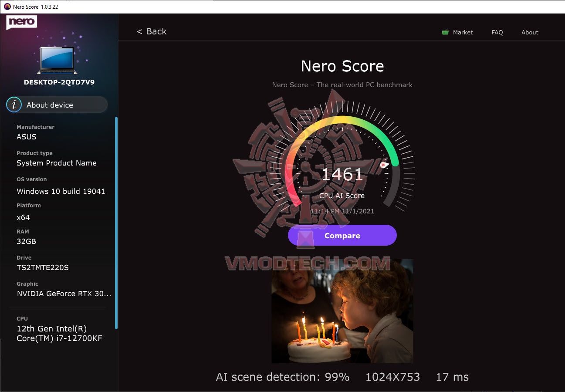Click the ASUS manufacturer value
565x392 pixels.
(27, 137)
